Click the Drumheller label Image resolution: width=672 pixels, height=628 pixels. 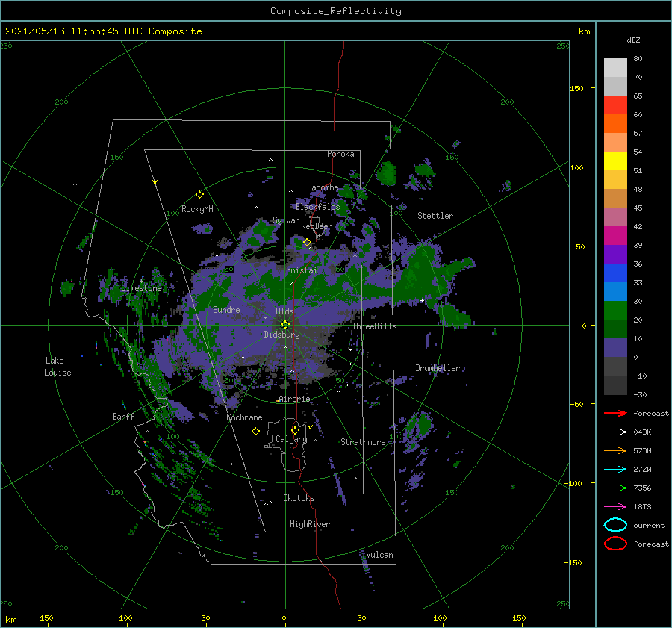[438, 368]
